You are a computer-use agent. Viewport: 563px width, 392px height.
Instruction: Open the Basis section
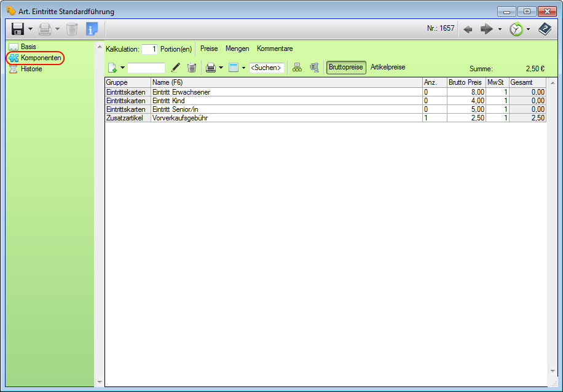tap(28, 47)
